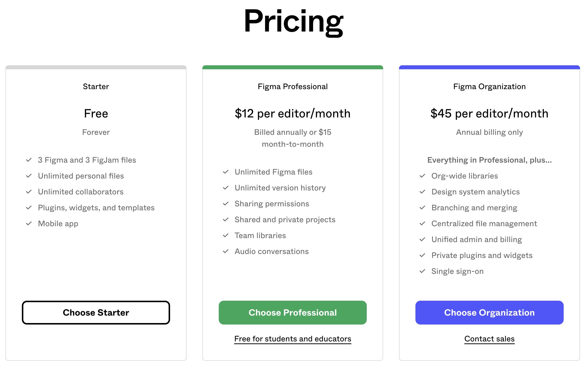Select the green Choose Professional button
This screenshot has width=588, height=365.
click(293, 312)
